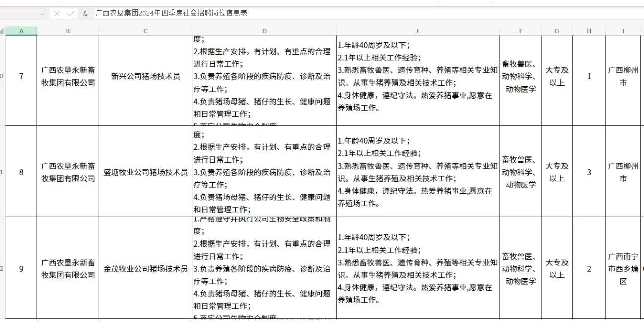This screenshot has width=644, height=322.
Task: Select 畜牧兽医 major cell in sequence 9 row
Action: click(x=521, y=268)
